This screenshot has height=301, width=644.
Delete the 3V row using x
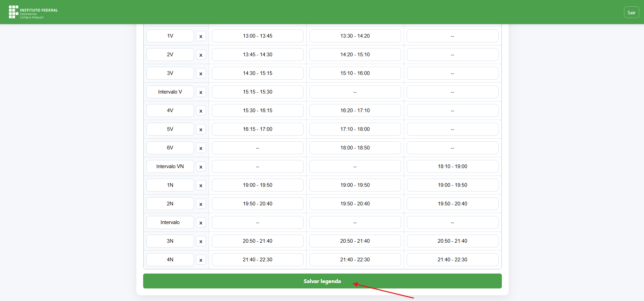point(201,74)
